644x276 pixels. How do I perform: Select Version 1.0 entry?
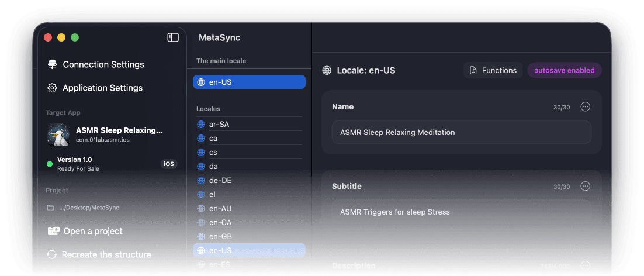(x=74, y=160)
